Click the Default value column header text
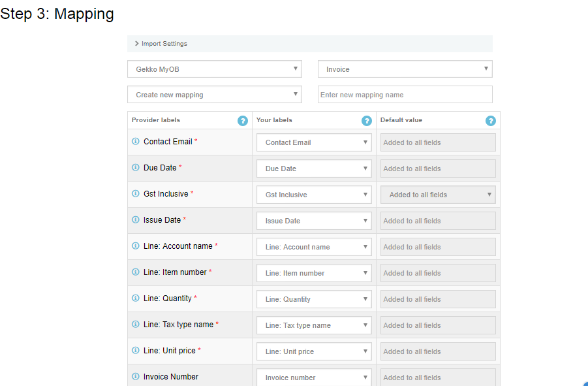The image size is (588, 386). (401, 120)
